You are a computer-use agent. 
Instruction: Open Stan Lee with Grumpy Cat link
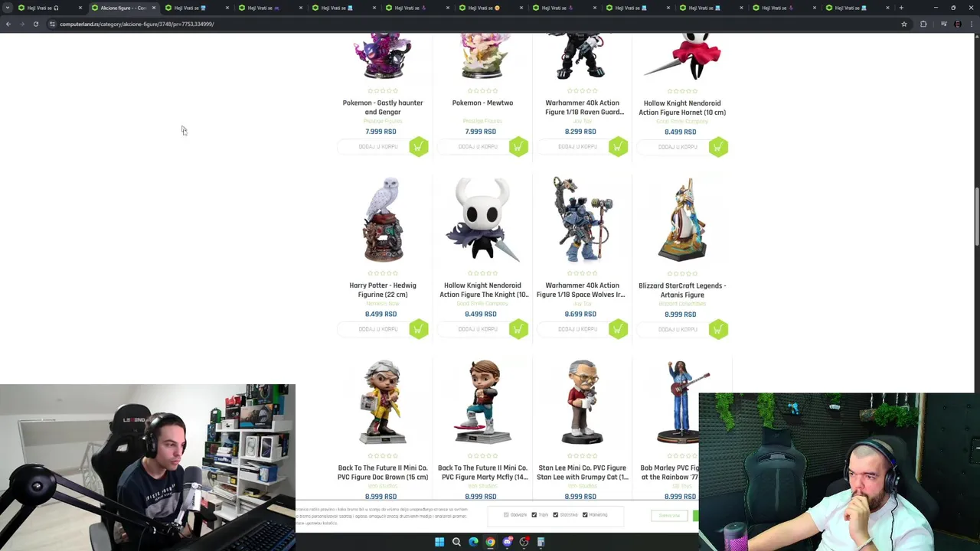[x=583, y=472]
